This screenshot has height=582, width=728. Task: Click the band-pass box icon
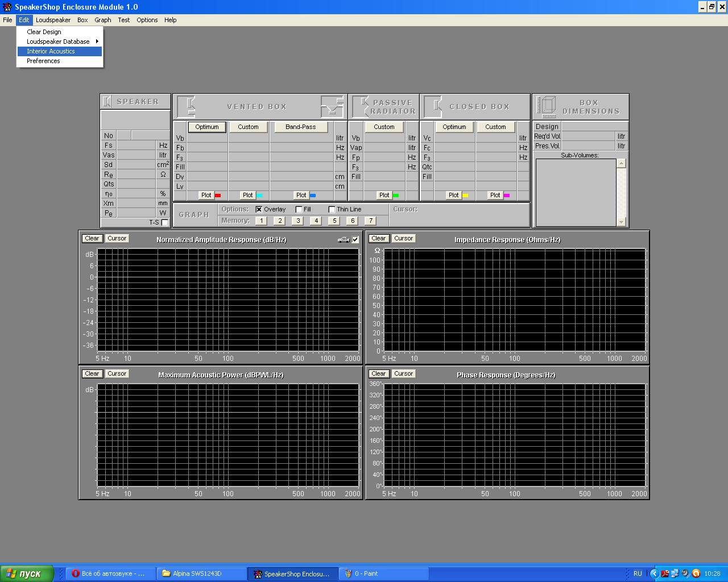332,106
